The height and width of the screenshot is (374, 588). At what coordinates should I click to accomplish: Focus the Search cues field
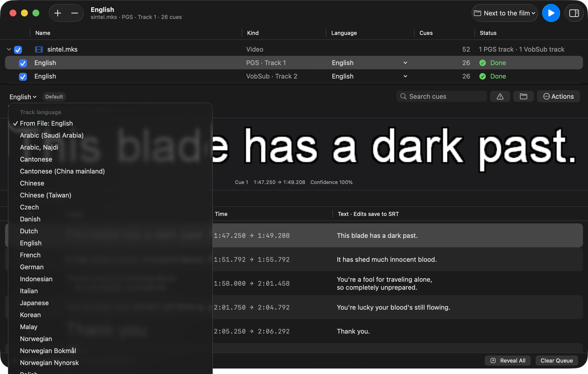point(442,97)
